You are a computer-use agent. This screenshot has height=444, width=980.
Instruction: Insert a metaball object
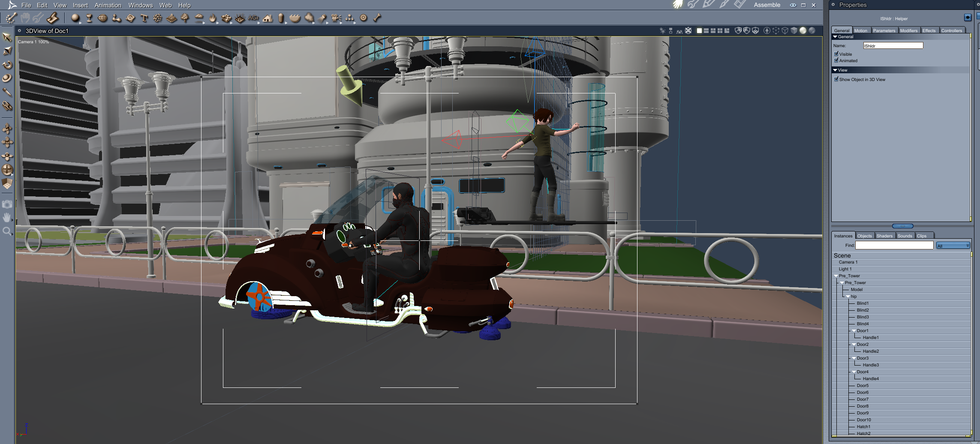[x=116, y=18]
